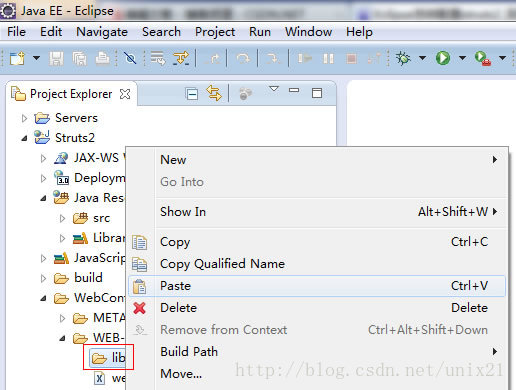Open the Search menu
The image size is (516, 390).
tap(161, 32)
